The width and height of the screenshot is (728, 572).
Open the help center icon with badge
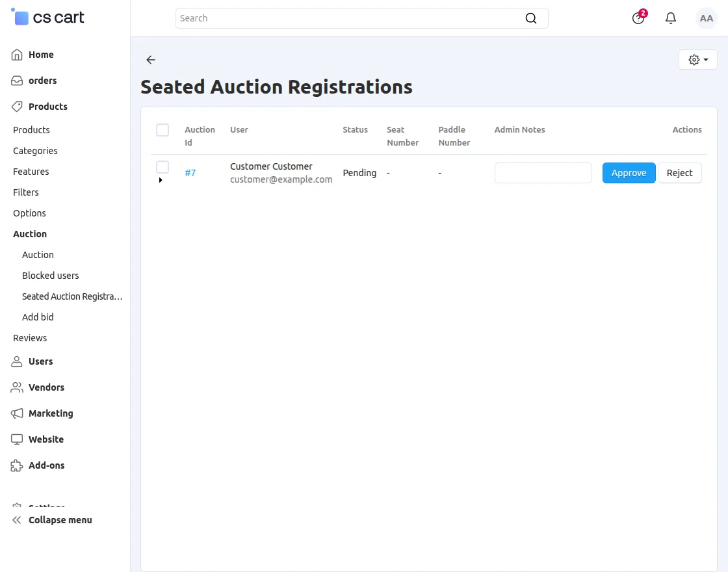tap(638, 18)
